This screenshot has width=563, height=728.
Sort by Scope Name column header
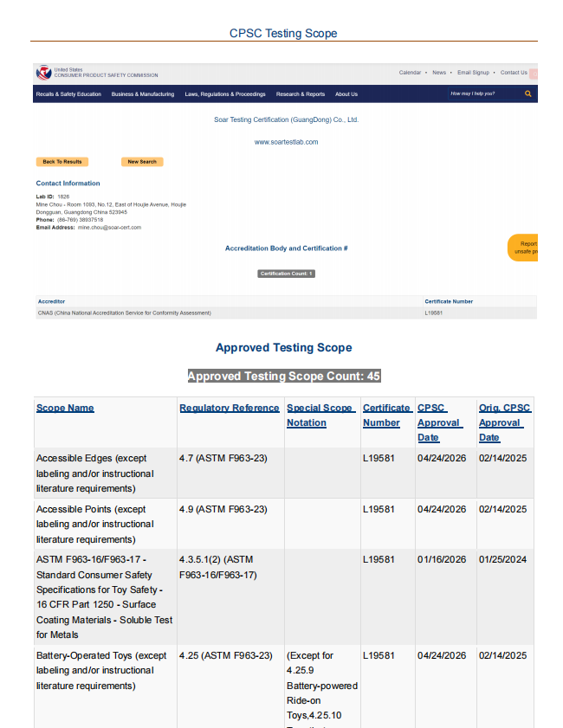click(65, 408)
